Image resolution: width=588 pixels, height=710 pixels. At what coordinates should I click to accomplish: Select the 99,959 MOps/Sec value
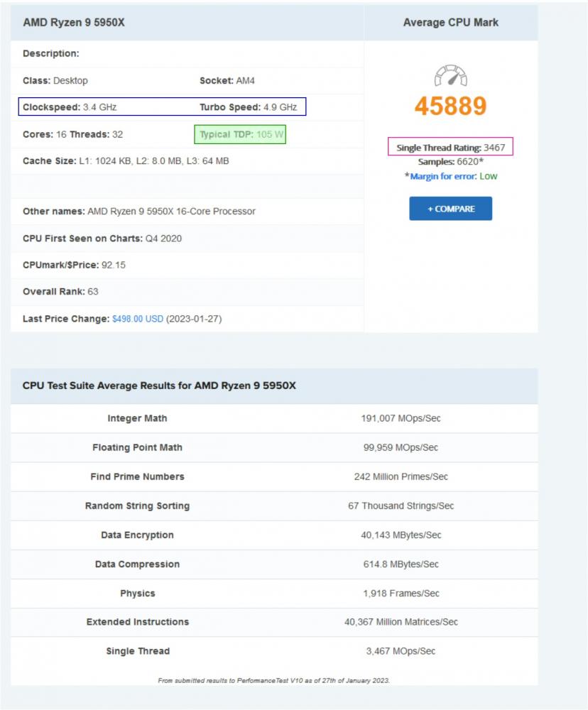point(401,447)
